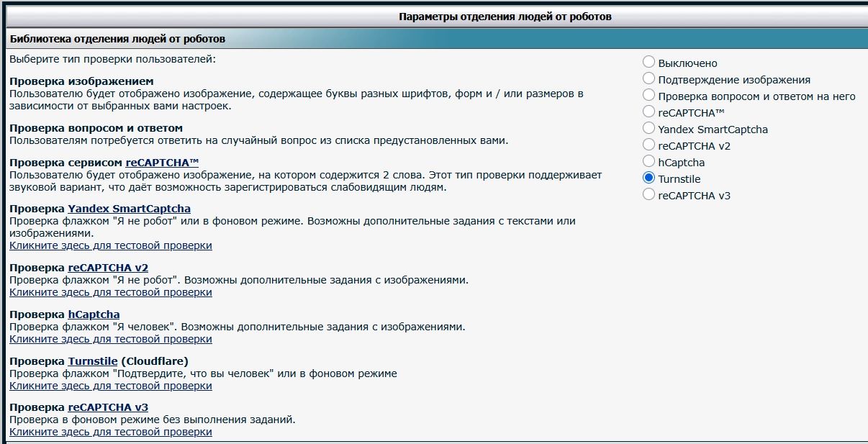This screenshot has width=868, height=444.
Task: Select the "Выключено" radio option
Action: click(x=649, y=63)
